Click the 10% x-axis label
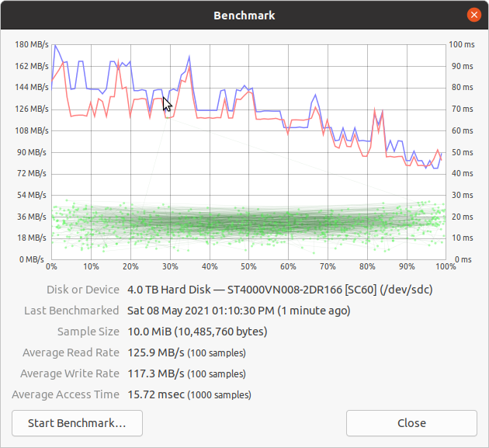 coord(91,267)
